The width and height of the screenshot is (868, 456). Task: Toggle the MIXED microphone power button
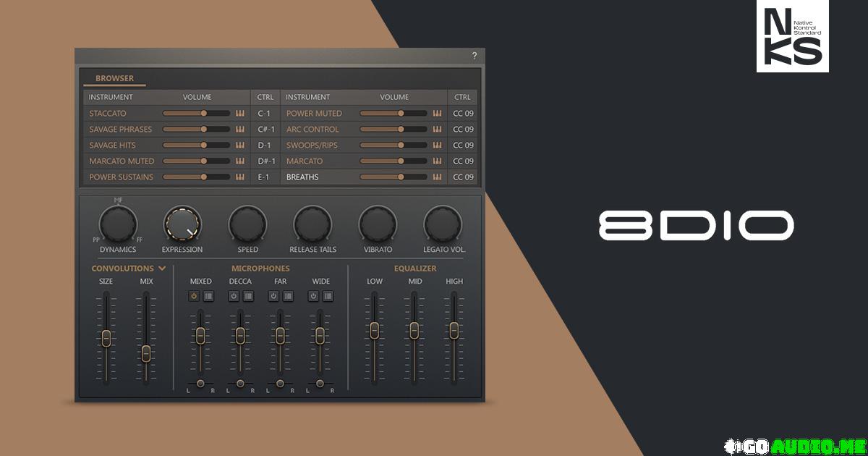pos(194,296)
